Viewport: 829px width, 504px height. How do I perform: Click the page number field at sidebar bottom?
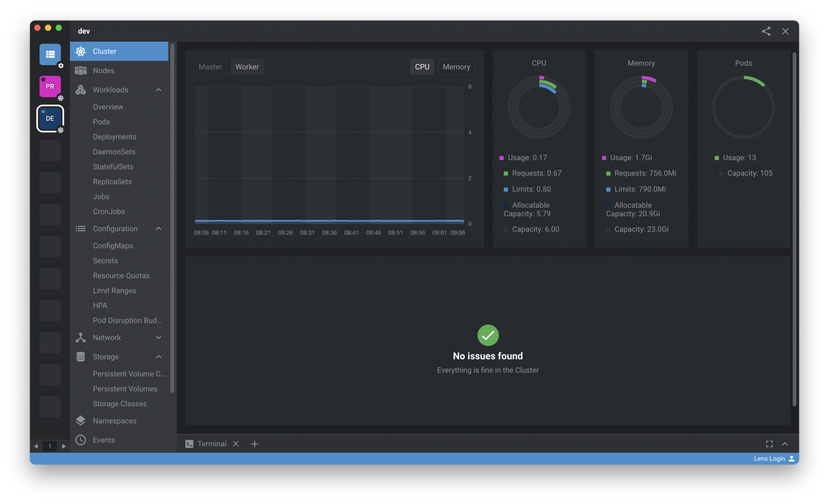(50, 446)
